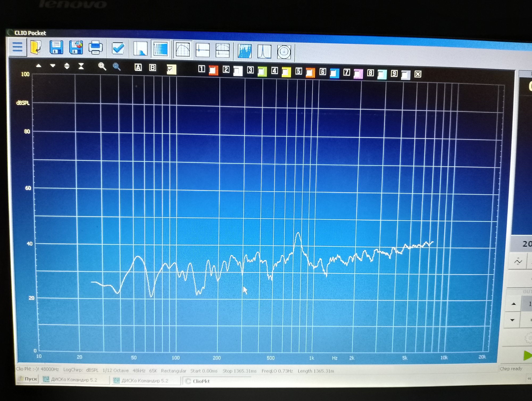Screen dimensions: 532x401
Task: Store curve into overlay slot 1
Action: [202, 69]
